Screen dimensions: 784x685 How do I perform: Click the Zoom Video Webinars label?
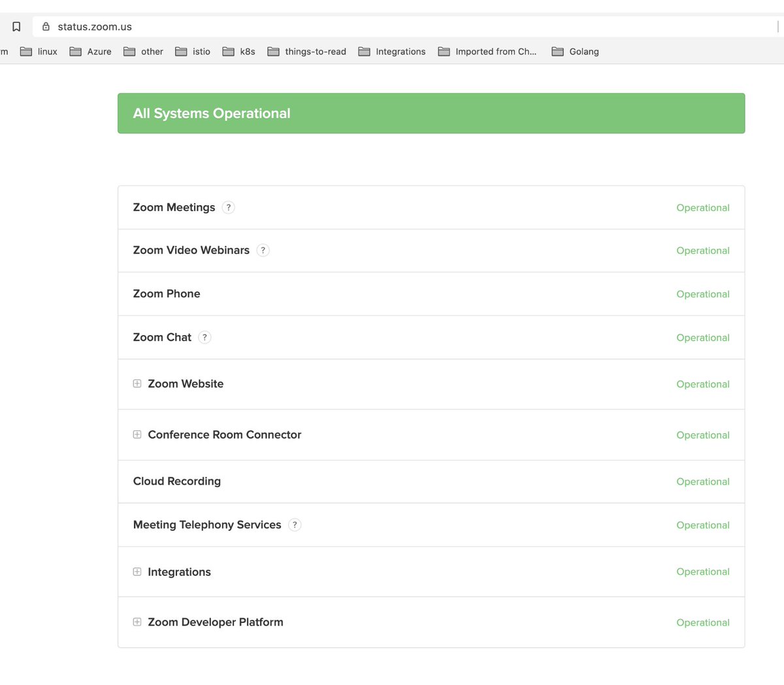191,250
